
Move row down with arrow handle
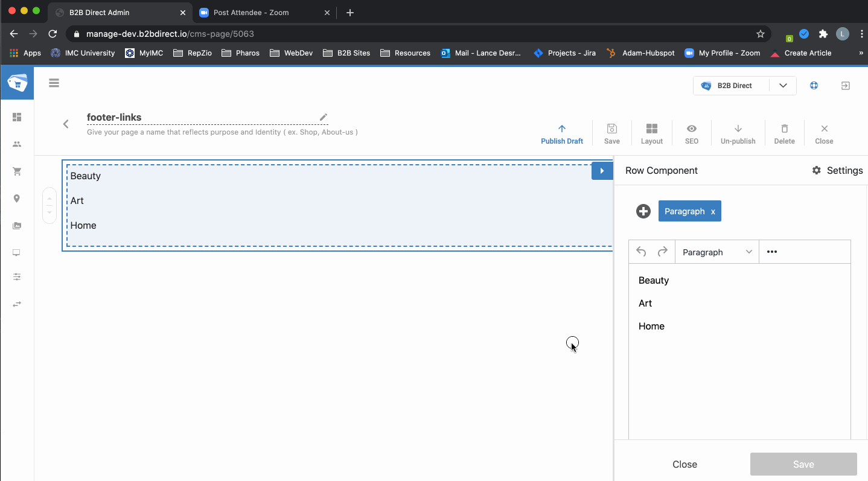[49, 212]
